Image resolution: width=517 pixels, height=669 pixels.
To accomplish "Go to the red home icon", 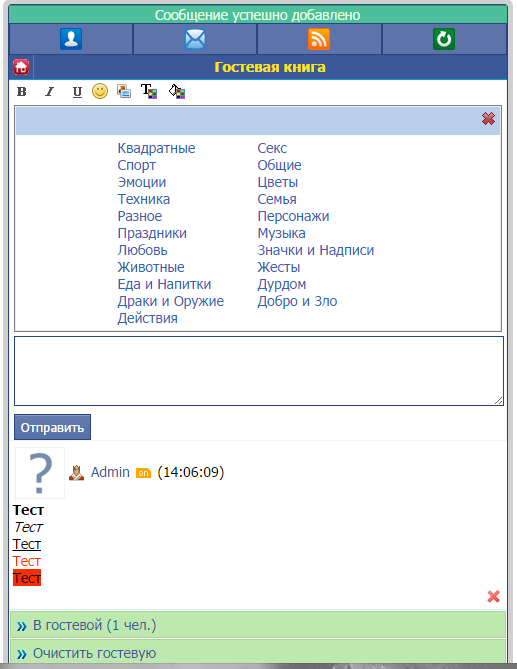I will point(21,67).
